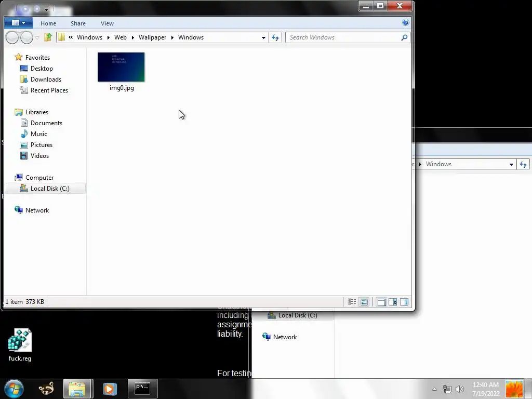Open the Videos library
Screen dimensions: 532x399
(39, 156)
